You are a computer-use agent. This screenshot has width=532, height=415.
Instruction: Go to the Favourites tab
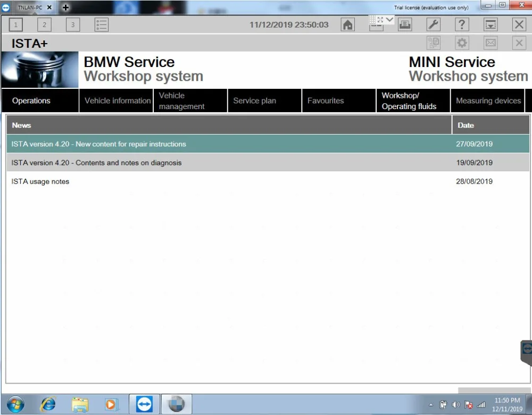pos(339,101)
